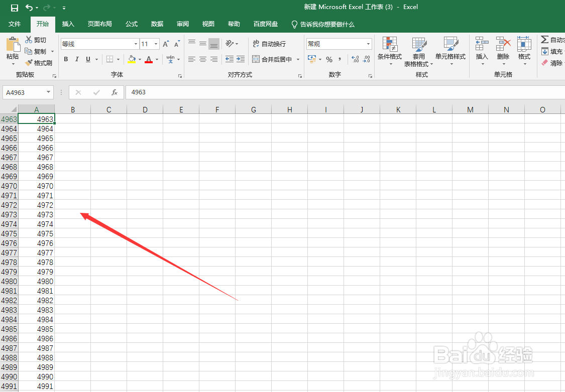Open the 文件 File tab

pos(15,24)
